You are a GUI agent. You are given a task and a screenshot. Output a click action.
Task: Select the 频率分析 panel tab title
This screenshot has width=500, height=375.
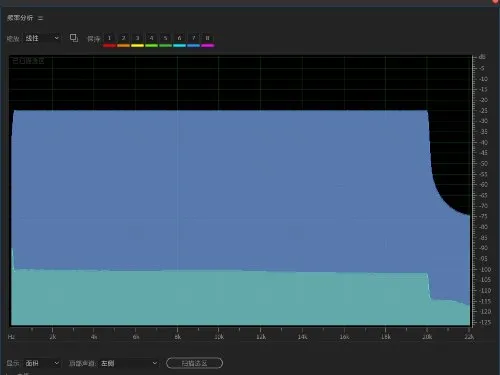coord(20,18)
